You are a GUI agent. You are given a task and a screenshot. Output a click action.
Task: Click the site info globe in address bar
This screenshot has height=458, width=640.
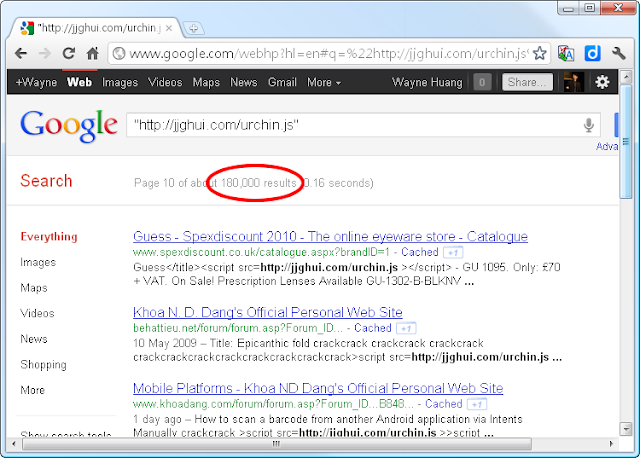pos(119,53)
